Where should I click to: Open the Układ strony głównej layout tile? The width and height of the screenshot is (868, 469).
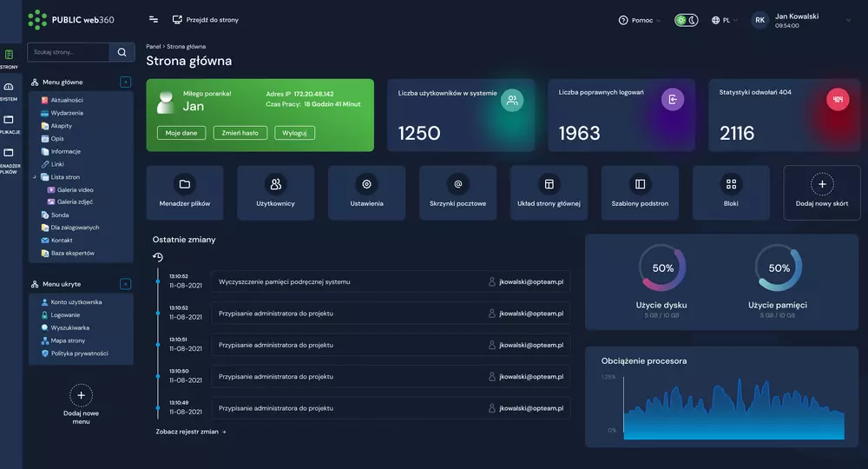(x=549, y=192)
